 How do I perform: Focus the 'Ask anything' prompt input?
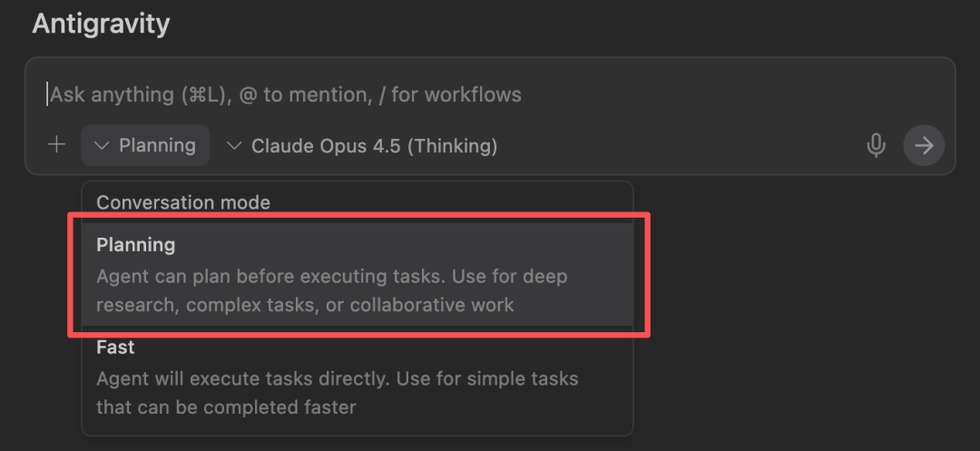pyautogui.click(x=490, y=94)
